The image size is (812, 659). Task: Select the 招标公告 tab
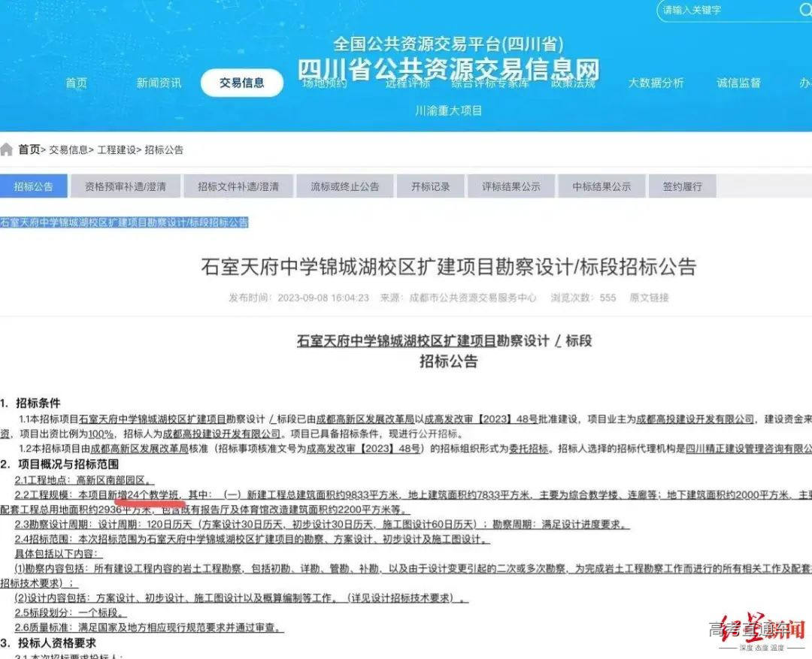[34, 186]
